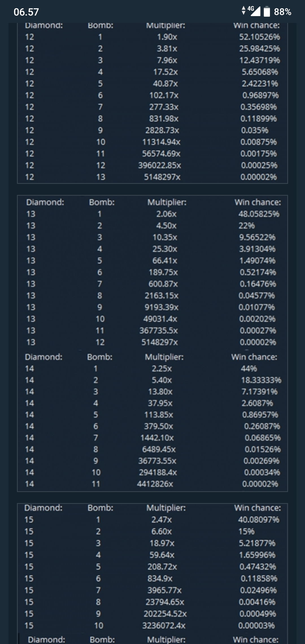Select the 44% win chance entry
Screen dimensions: 305x644
[249, 368]
